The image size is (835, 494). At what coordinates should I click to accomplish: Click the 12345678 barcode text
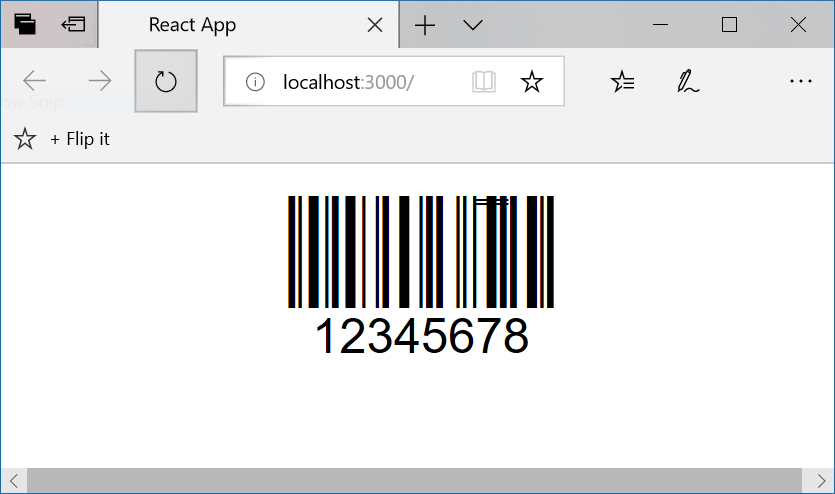[x=422, y=336]
